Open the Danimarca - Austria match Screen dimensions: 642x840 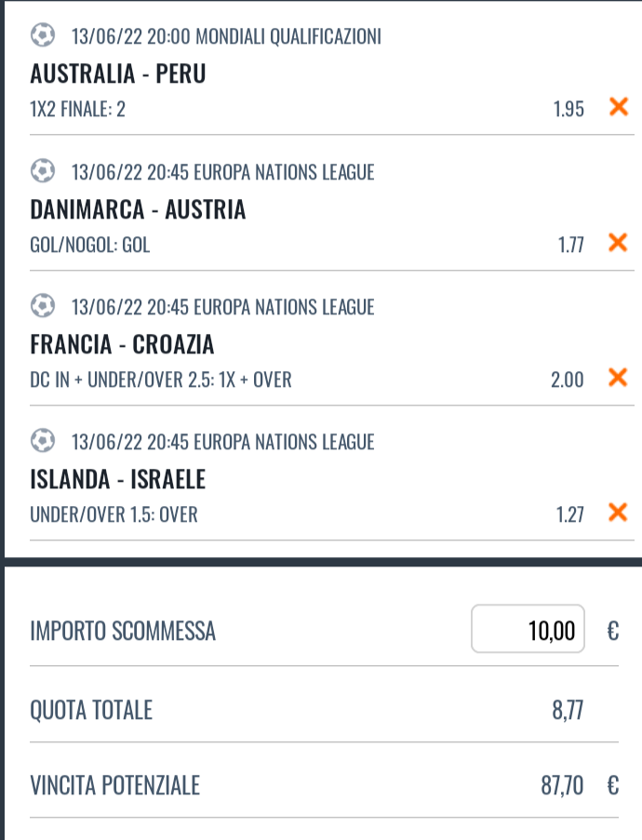pyautogui.click(x=138, y=209)
